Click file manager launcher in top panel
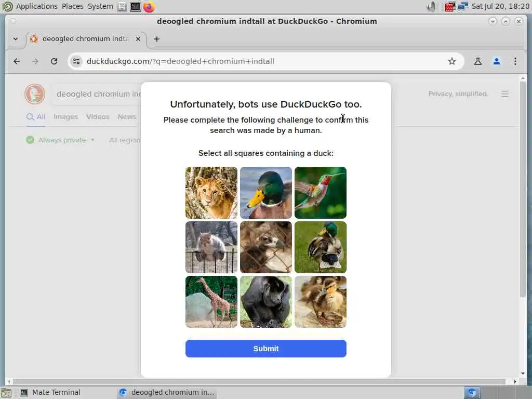The image size is (532, 399). (122, 6)
